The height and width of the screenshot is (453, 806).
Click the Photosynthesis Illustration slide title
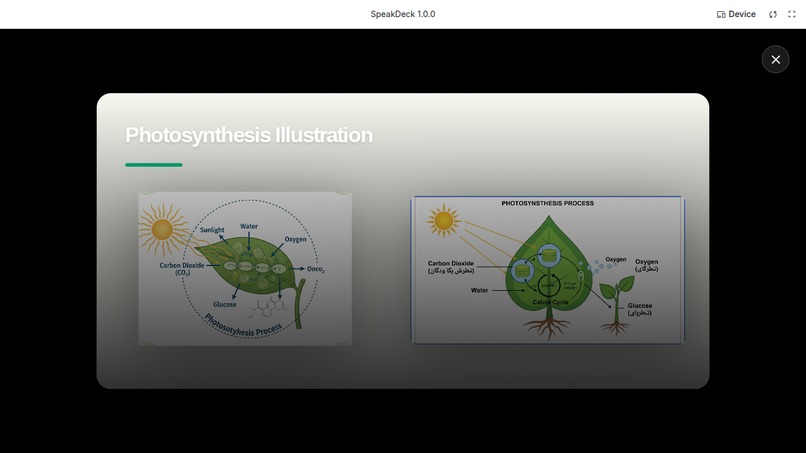249,135
